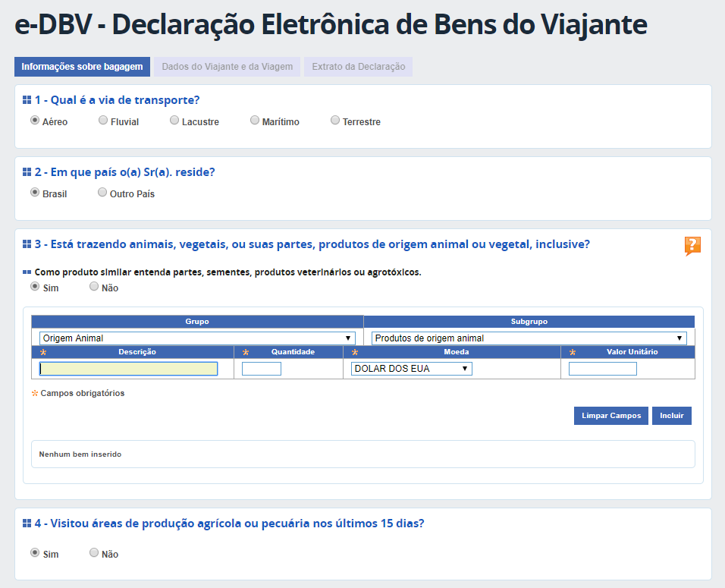The width and height of the screenshot is (725, 588).
Task: Click the 'Nenhum bem inserido' message
Action: click(x=80, y=454)
